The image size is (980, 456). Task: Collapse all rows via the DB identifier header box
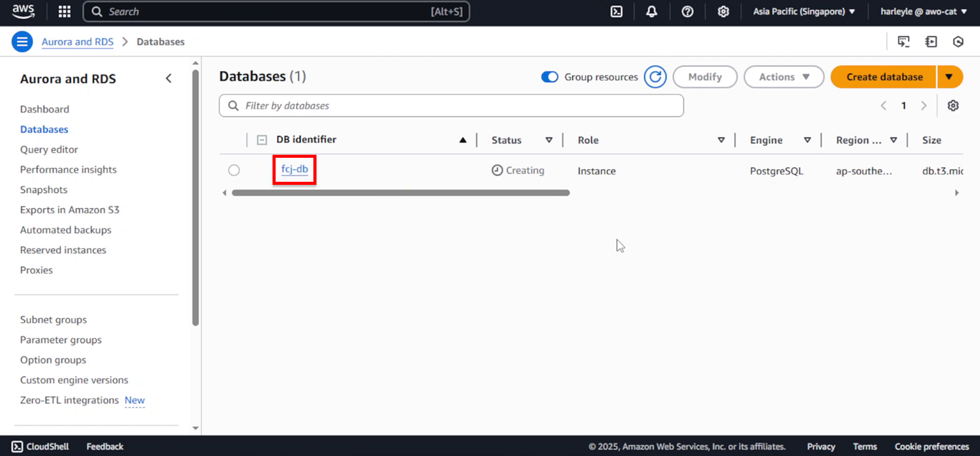262,140
